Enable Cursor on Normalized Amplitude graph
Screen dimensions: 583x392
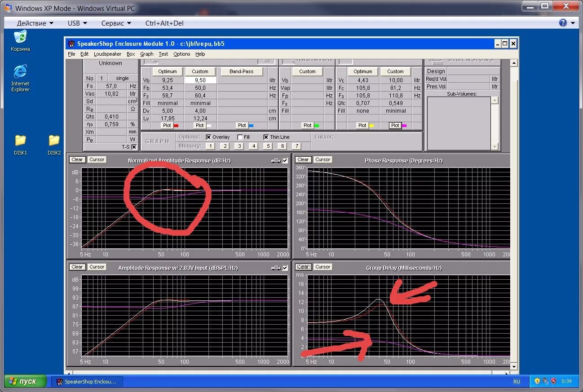click(97, 159)
